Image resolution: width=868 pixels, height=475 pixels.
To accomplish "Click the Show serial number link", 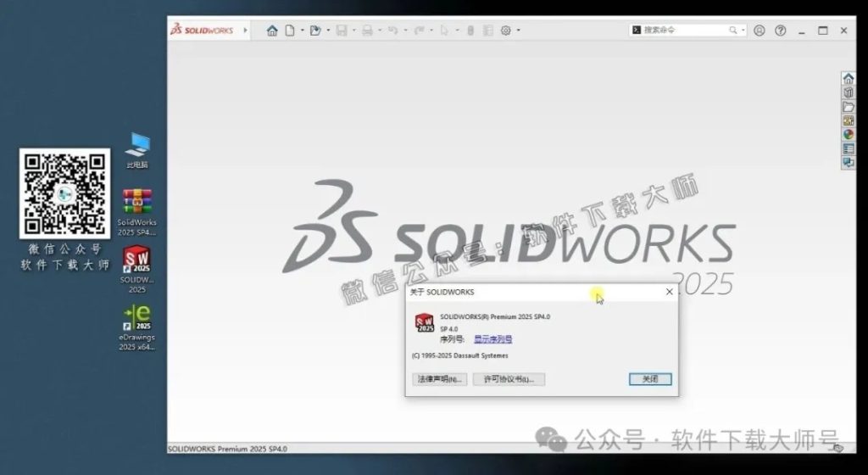I will [x=492, y=339].
